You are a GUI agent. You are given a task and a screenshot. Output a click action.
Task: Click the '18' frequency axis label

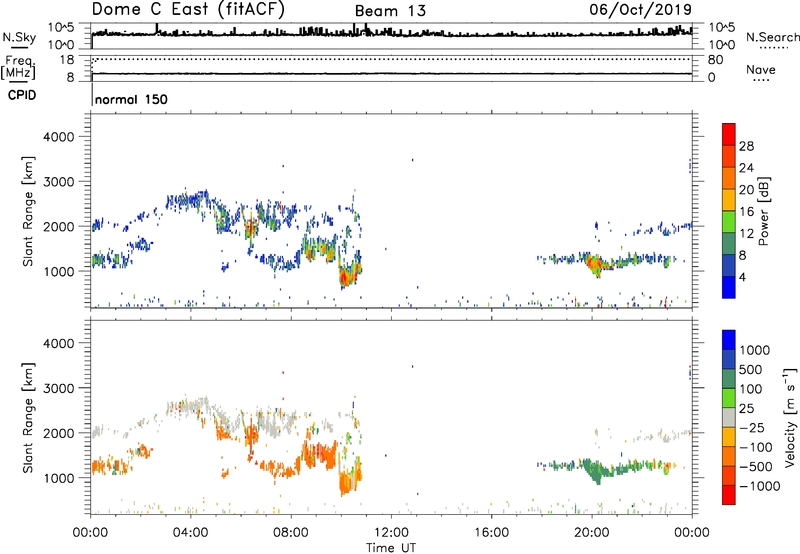click(x=67, y=60)
